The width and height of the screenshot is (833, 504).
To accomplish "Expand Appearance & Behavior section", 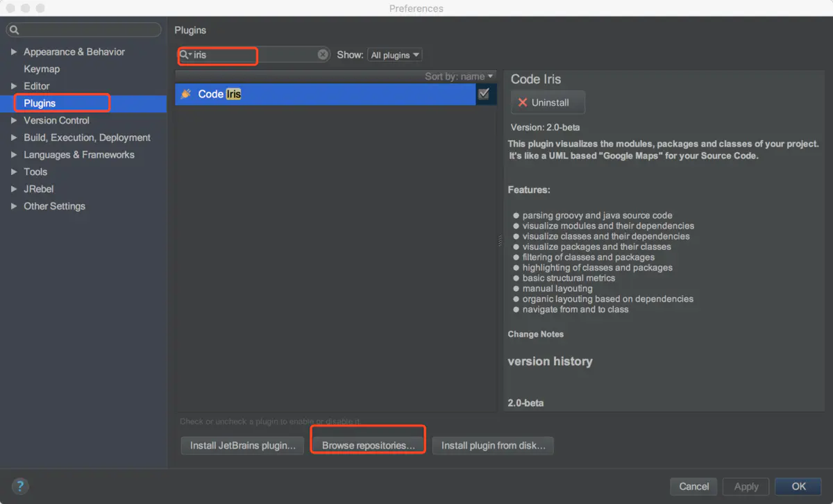I will [14, 52].
